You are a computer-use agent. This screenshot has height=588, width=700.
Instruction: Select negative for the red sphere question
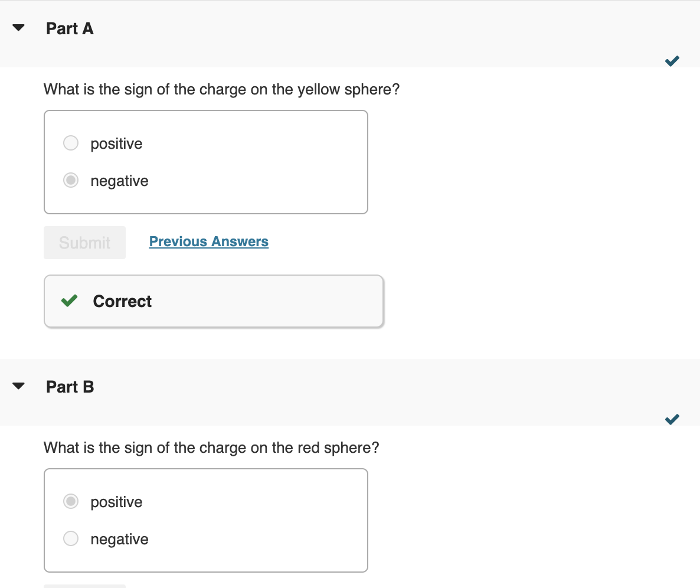[70, 538]
